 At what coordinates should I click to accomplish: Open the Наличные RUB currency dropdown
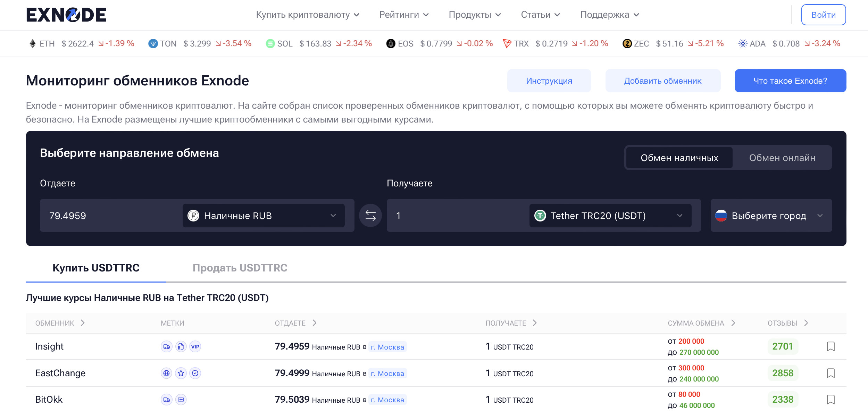click(x=263, y=216)
